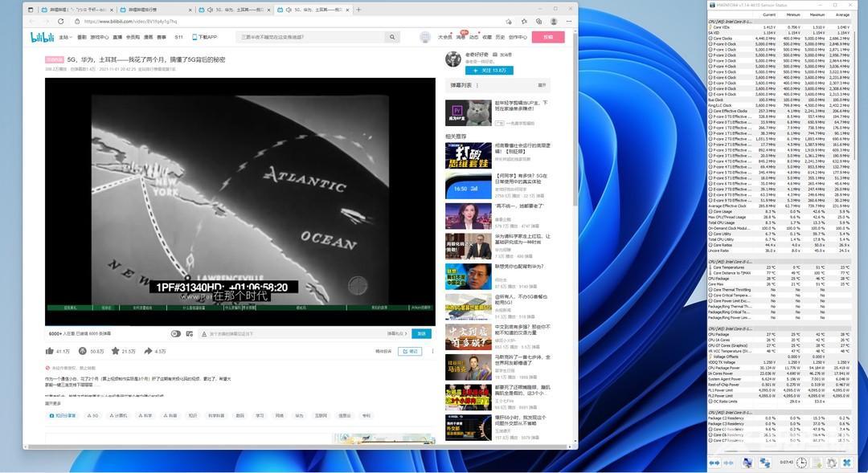Open HWiNFO settings gear icon
The width and height of the screenshot is (868, 473).
pos(831,463)
